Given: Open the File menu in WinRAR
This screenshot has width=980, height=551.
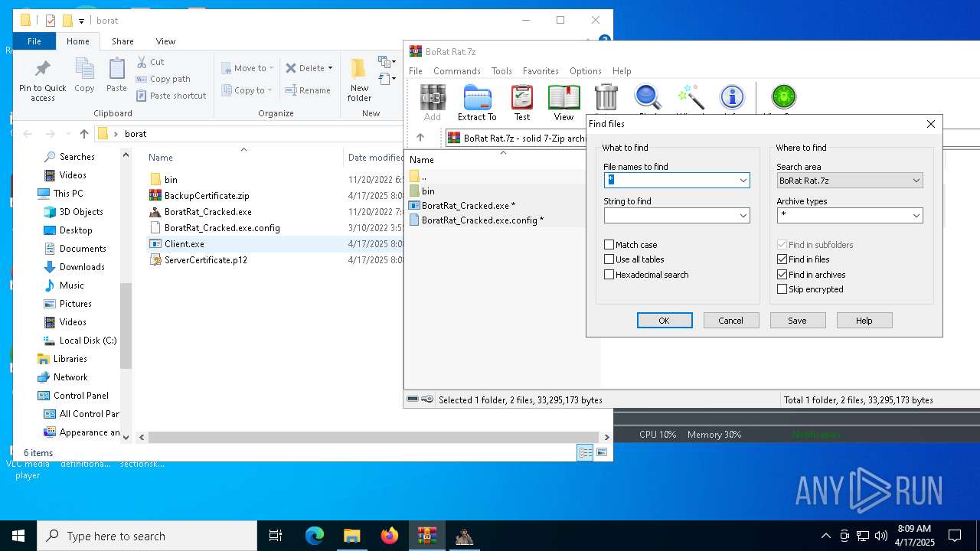Looking at the screenshot, I should click(416, 71).
